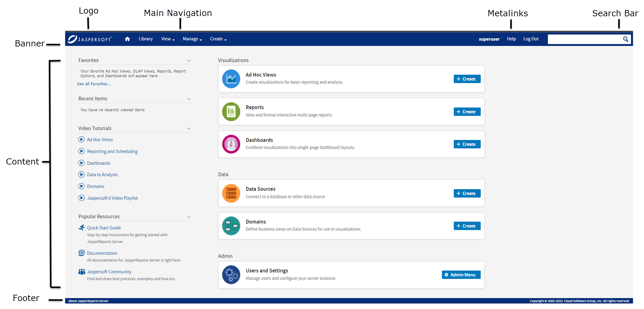Click Create button for Reports

467,112
